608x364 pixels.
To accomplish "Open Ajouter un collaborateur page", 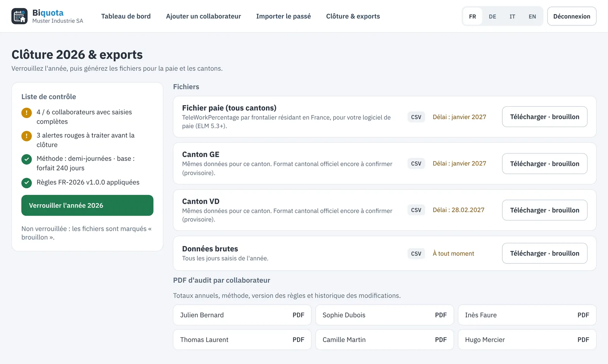I will 203,16.
